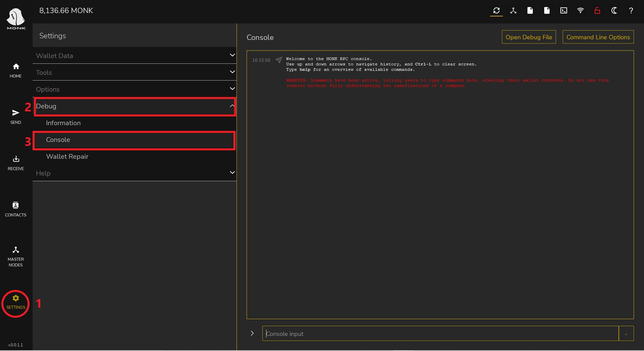Click the minus button next to console input
Screen dimensions: 644x351
(x=626, y=334)
